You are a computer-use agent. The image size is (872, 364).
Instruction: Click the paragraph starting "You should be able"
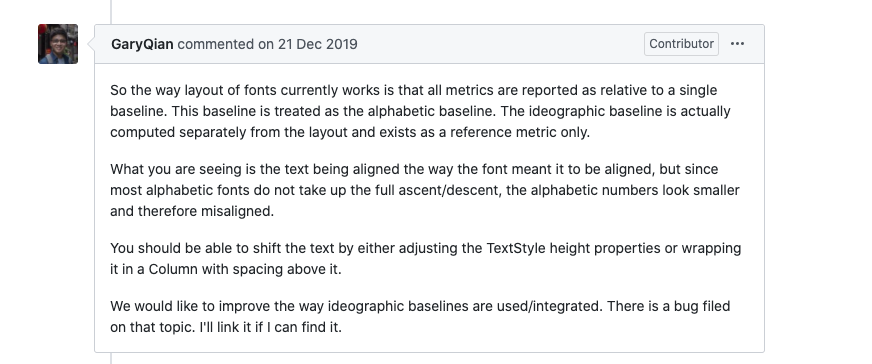click(425, 258)
